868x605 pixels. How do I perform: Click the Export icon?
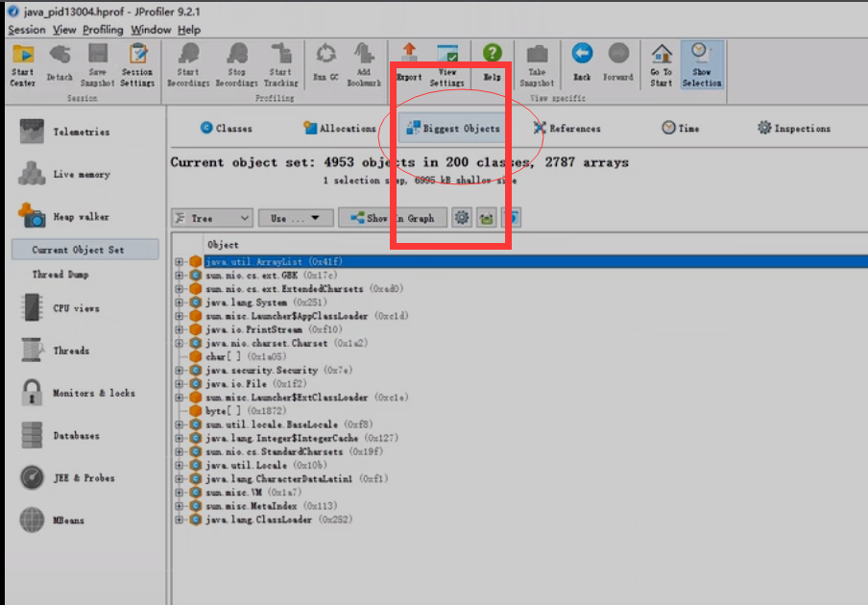click(x=409, y=63)
